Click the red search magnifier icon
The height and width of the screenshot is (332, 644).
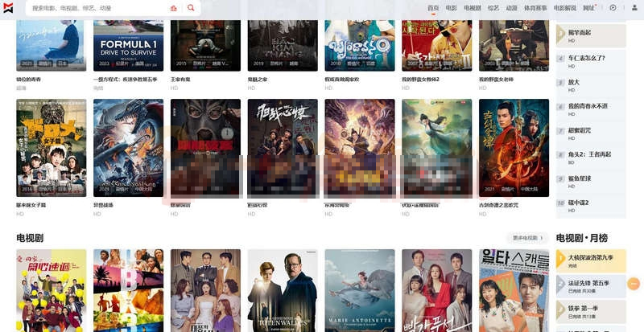tap(191, 8)
